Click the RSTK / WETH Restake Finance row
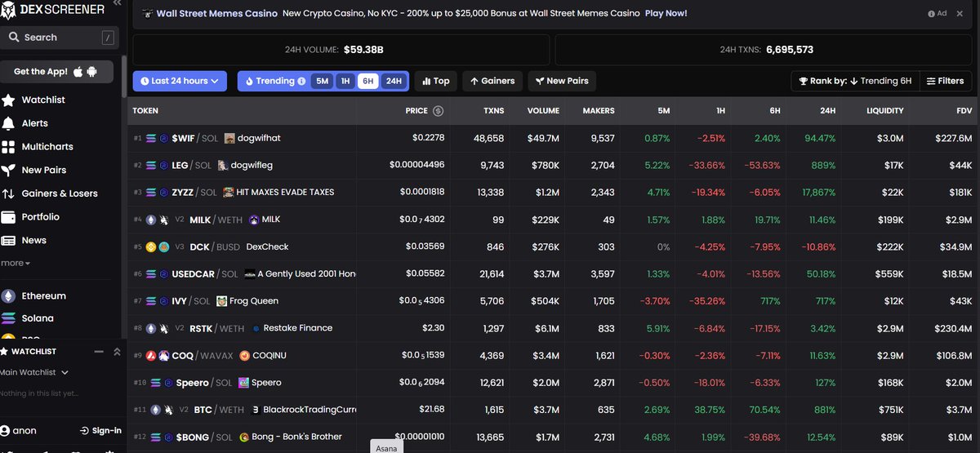980x453 pixels. pos(554,328)
